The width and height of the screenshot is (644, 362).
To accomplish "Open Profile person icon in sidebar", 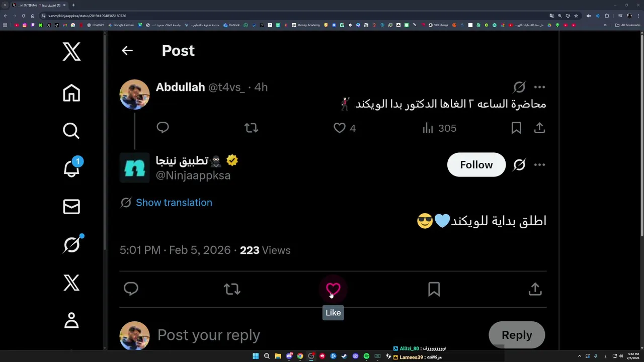I will pos(71,320).
